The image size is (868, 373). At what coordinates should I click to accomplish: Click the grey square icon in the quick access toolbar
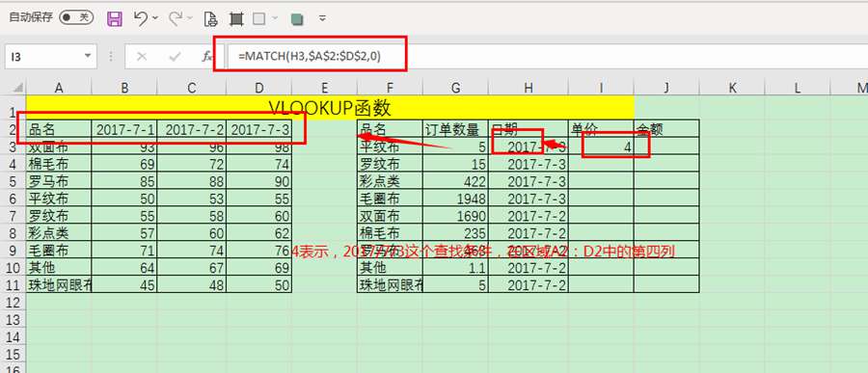click(259, 19)
